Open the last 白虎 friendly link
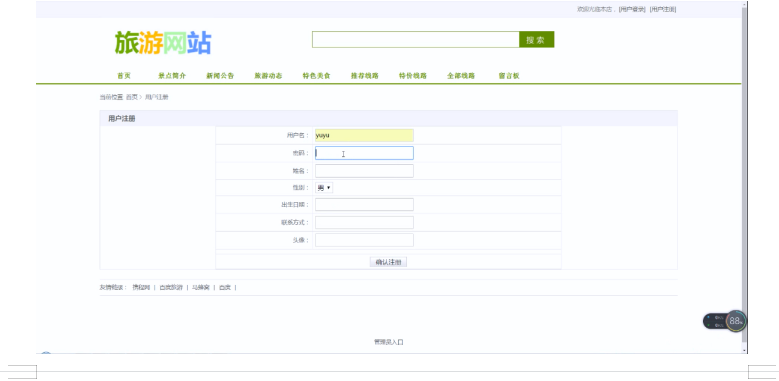The width and height of the screenshot is (779, 381). tap(225, 288)
